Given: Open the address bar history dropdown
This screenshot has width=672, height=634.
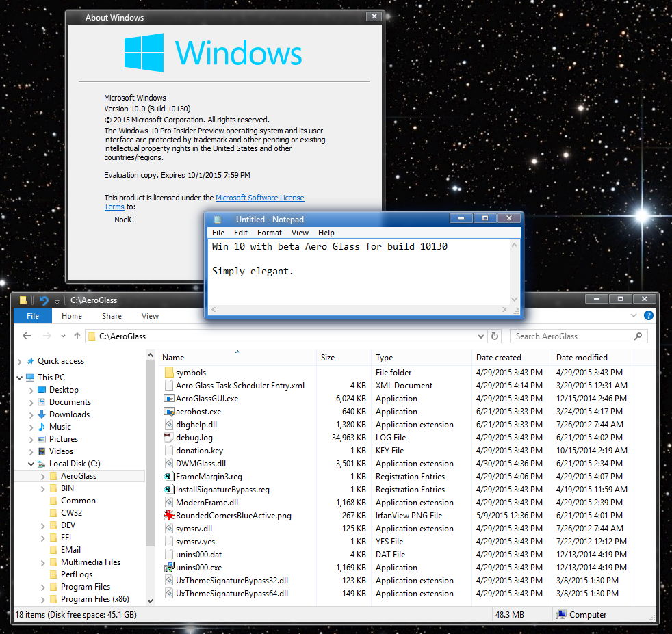Looking at the screenshot, I should coord(481,336).
